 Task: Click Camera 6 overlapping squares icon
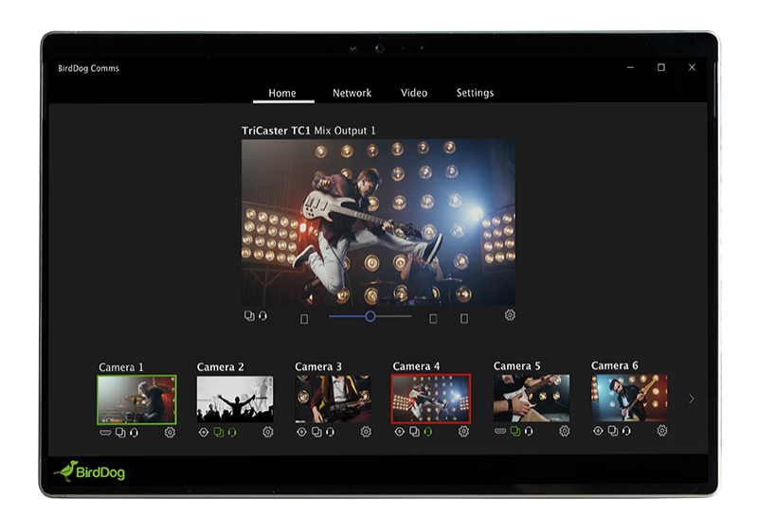pyautogui.click(x=613, y=430)
